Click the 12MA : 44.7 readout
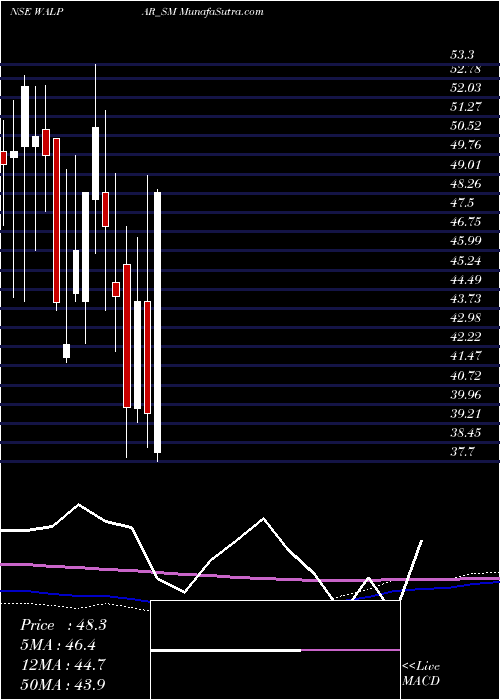 click(63, 664)
